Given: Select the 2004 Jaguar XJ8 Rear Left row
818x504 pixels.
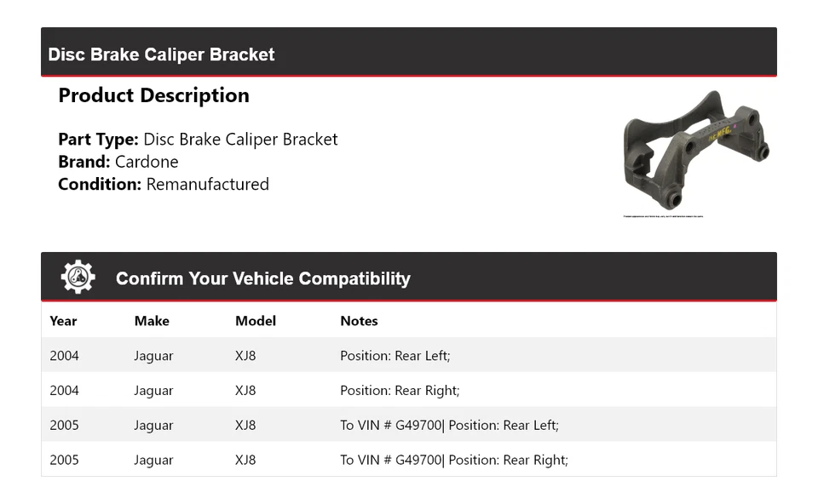Looking at the screenshot, I should (408, 356).
